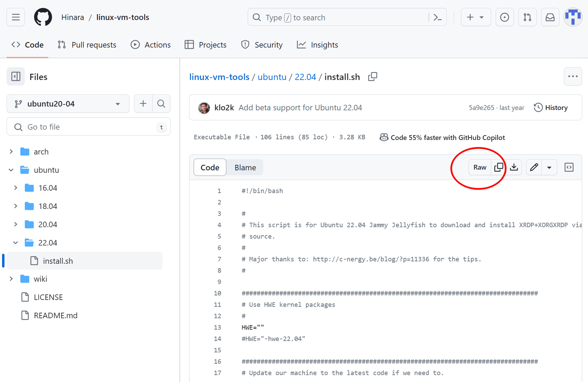View file History
The width and height of the screenshot is (588, 382).
pos(551,108)
